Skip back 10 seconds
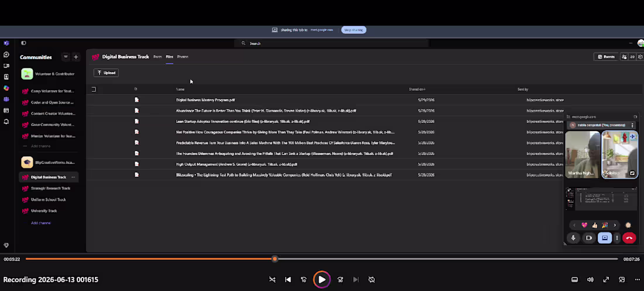The image size is (644, 291). tap(303, 279)
